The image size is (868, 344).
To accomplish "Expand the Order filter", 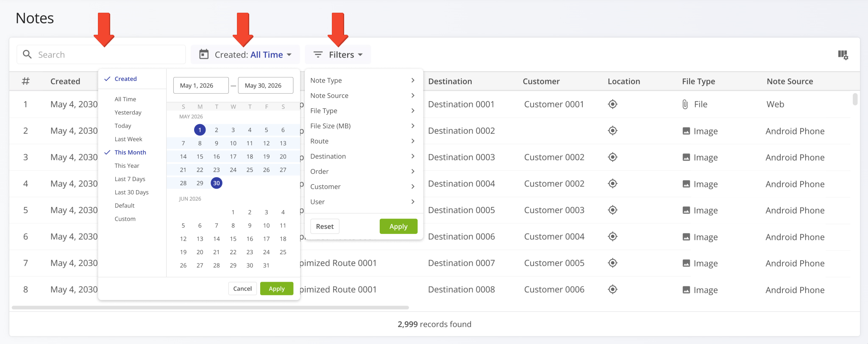I will click(364, 172).
